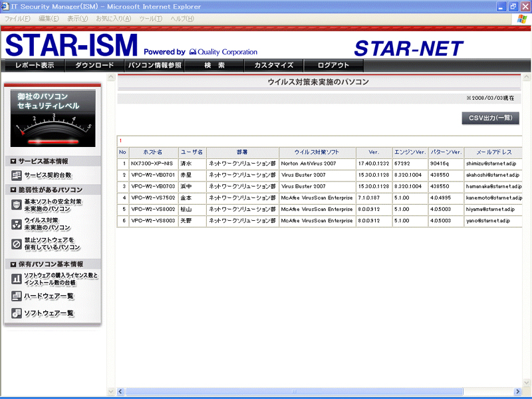This screenshot has height=399, width=532.
Task: Click the Norton AntiVirus 2007 cell
Action: (x=317, y=164)
